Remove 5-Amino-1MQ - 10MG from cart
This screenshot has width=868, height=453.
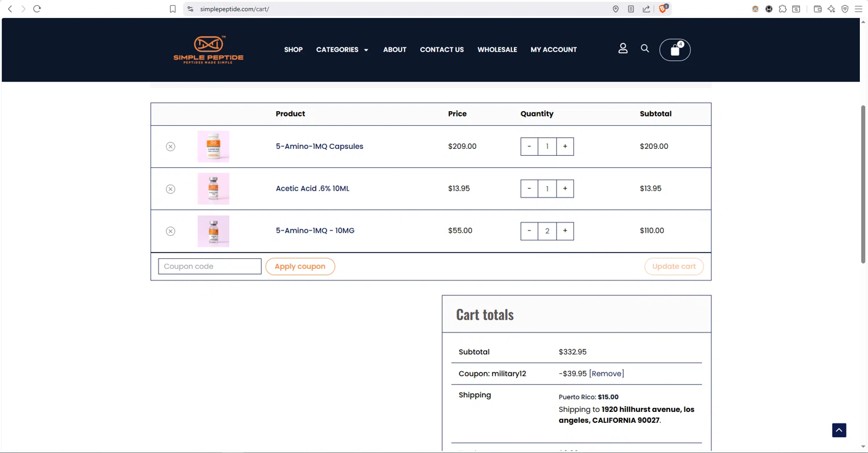[x=170, y=231]
